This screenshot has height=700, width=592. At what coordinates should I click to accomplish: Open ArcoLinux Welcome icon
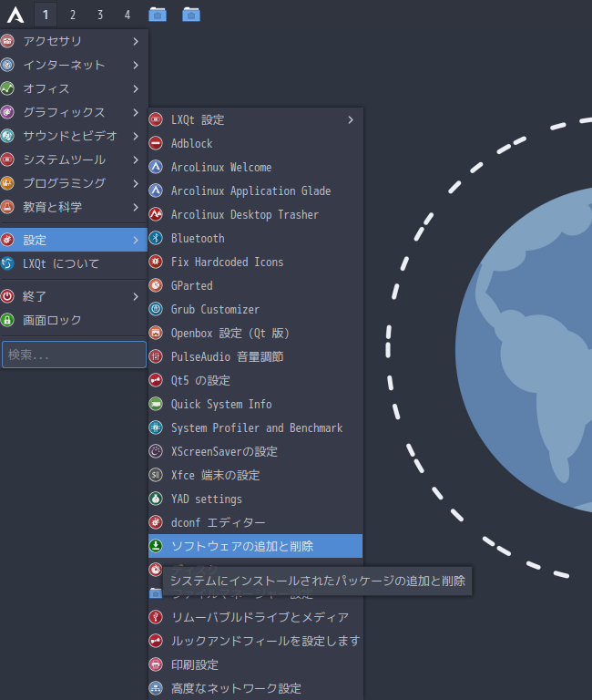coord(156,167)
